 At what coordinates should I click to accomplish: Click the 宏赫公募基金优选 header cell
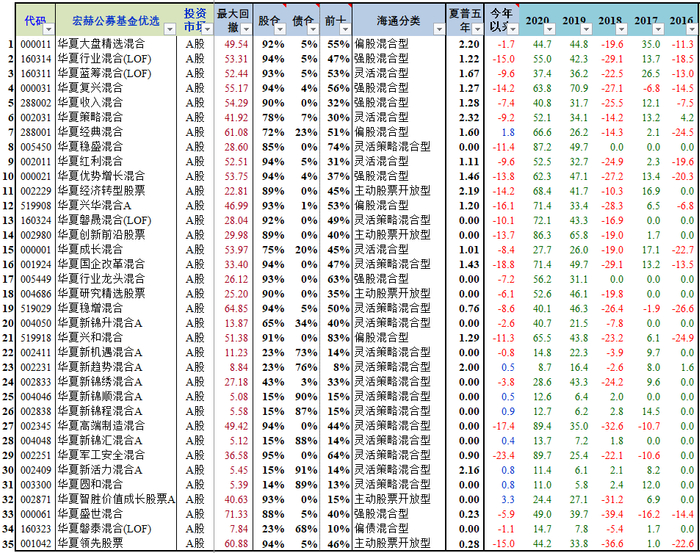point(116,20)
